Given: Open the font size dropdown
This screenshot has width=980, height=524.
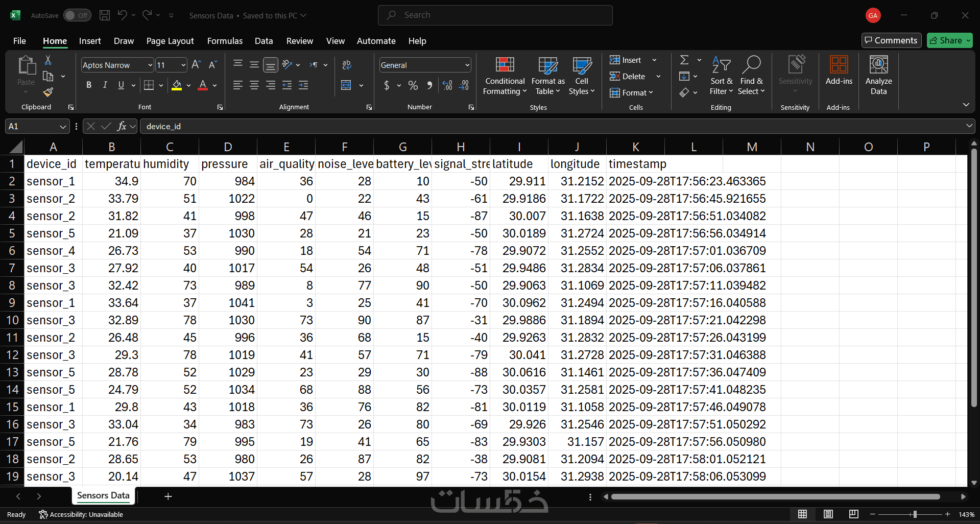Looking at the screenshot, I should [x=183, y=65].
